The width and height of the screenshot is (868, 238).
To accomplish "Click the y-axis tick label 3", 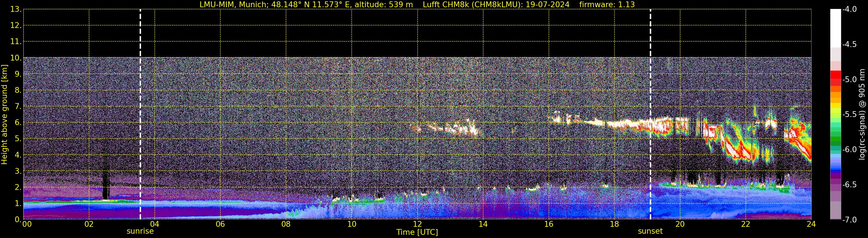I will tap(18, 171).
